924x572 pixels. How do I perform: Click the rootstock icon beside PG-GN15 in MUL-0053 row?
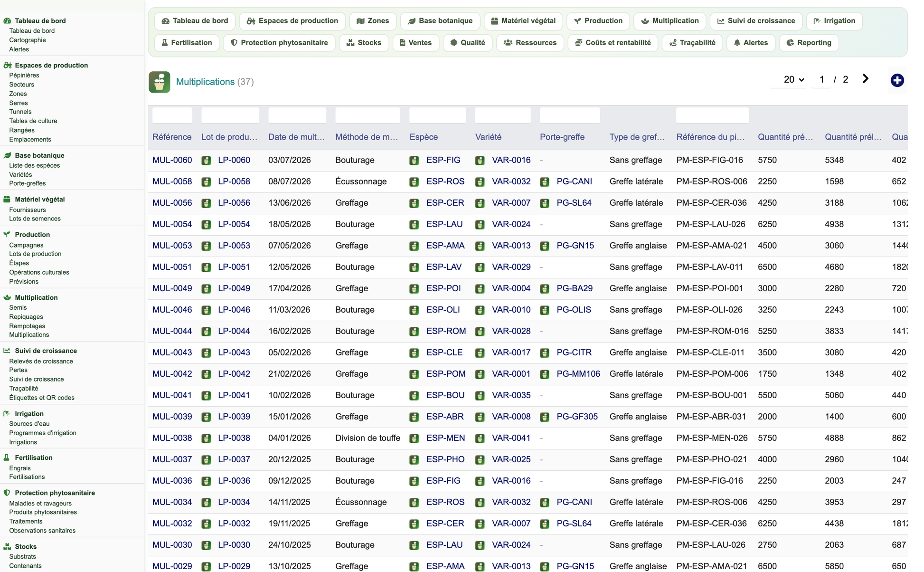[x=545, y=246]
